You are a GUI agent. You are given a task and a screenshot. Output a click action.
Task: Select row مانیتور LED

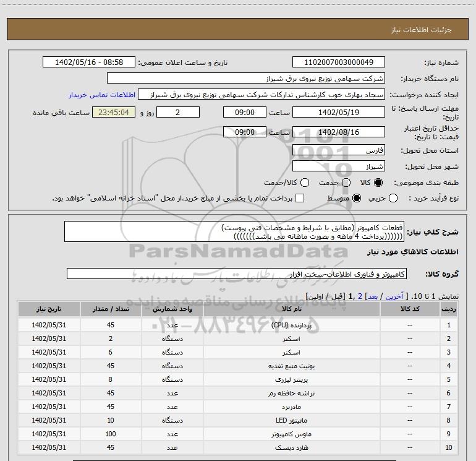pos(237,420)
